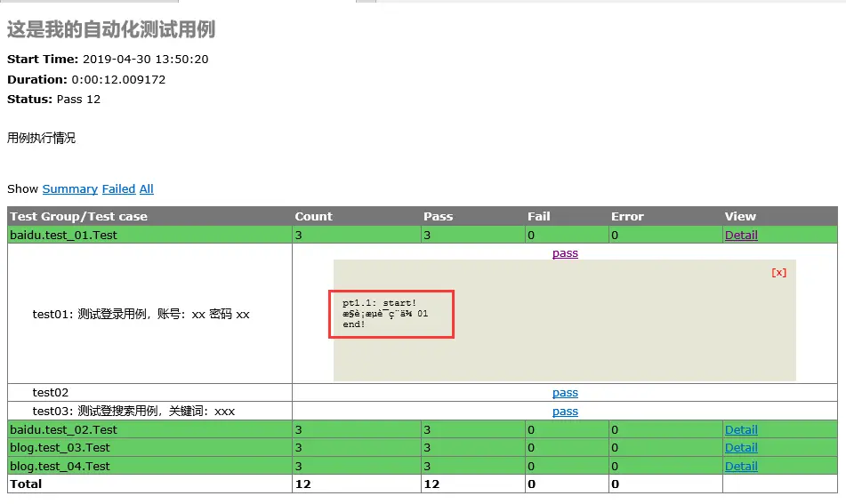Show only Failed tests
Screen dimensions: 846x504
[118, 189]
